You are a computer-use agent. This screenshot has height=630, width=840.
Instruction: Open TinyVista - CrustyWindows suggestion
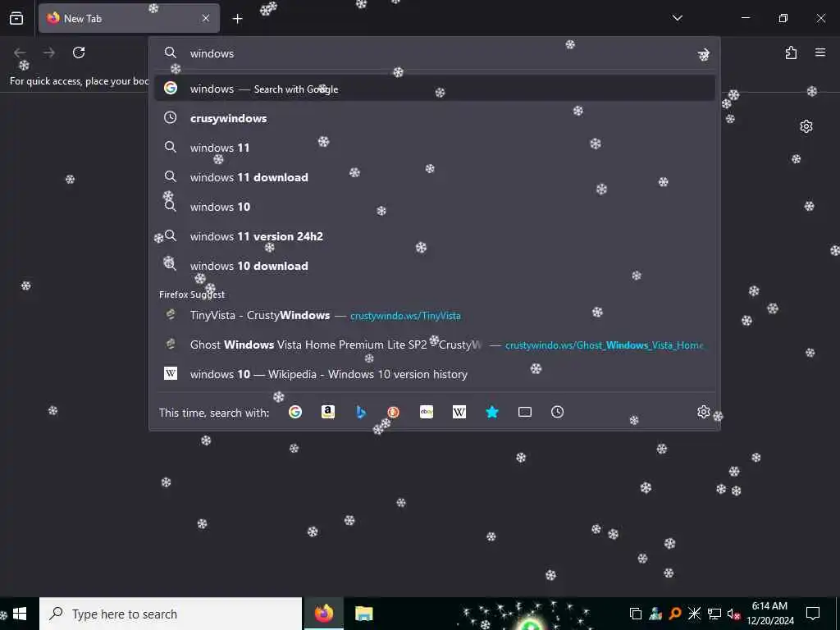tap(435, 315)
